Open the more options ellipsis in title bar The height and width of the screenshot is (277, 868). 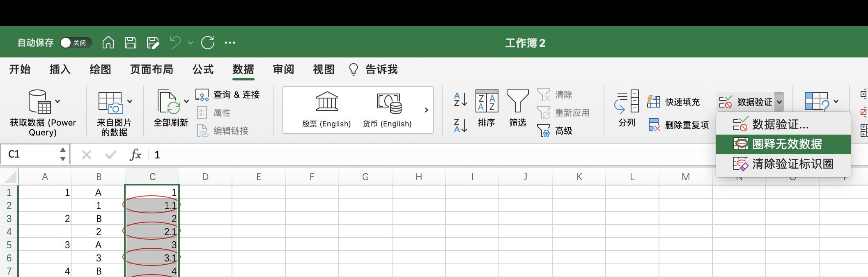[x=230, y=43]
